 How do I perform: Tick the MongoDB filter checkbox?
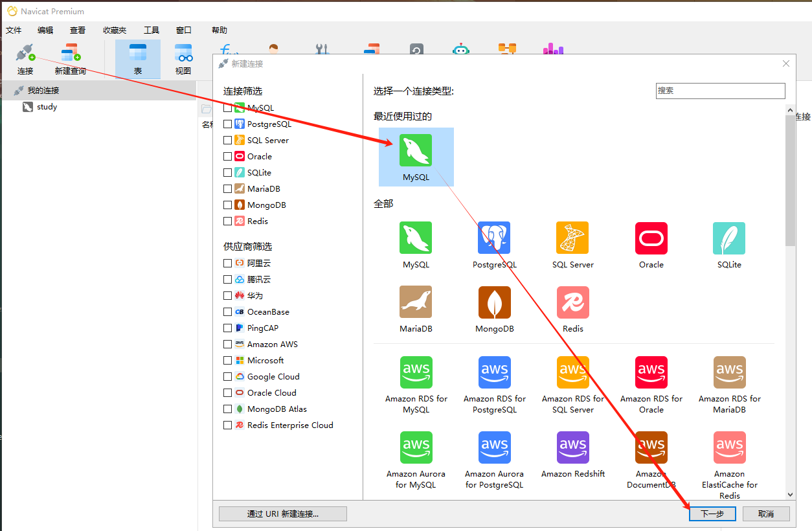tap(227, 205)
